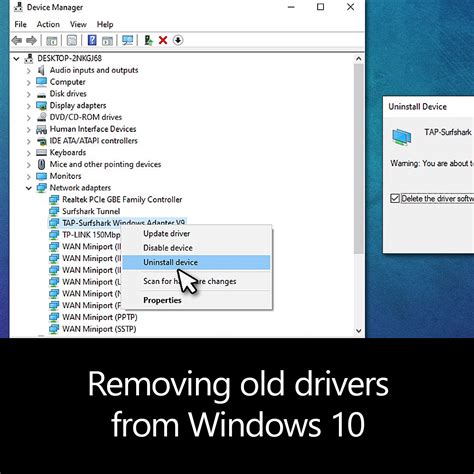Screen dimensions: 474x474
Task: Click the Scan for hardware changes monitor icon
Action: click(128, 41)
